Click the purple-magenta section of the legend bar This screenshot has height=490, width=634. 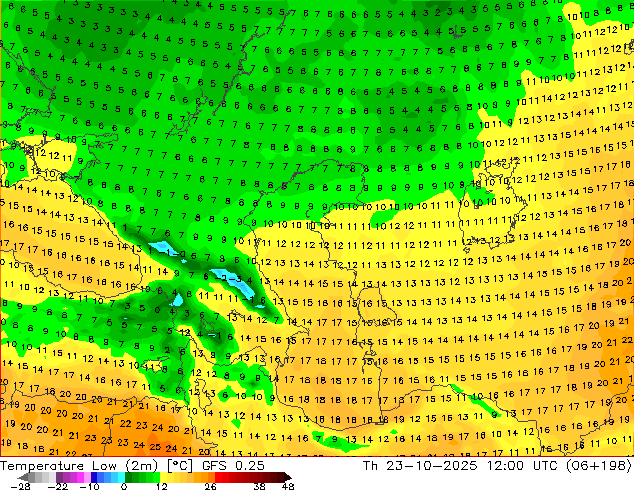73,477
